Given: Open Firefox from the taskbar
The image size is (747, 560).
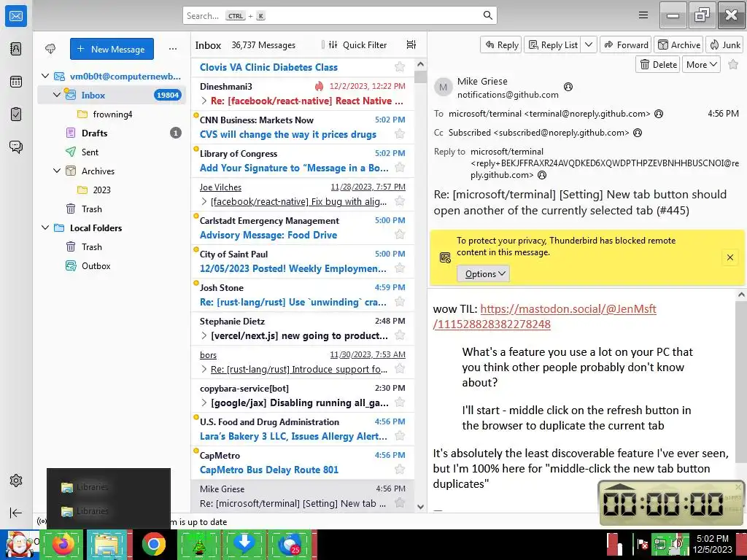Looking at the screenshot, I should click(x=63, y=544).
